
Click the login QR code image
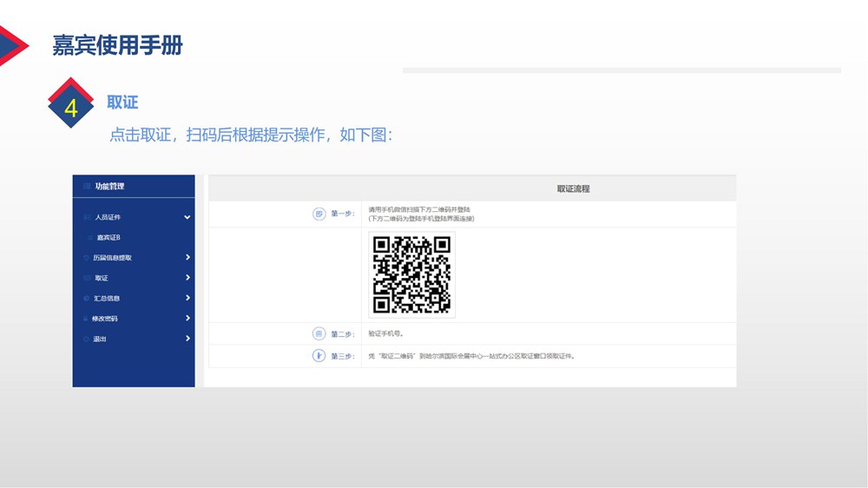click(x=411, y=274)
